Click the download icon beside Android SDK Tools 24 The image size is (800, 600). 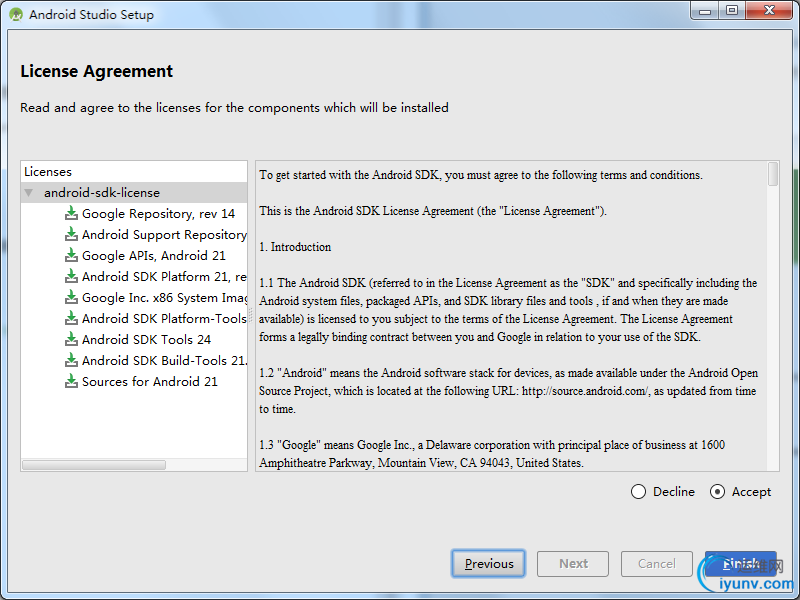coord(71,339)
